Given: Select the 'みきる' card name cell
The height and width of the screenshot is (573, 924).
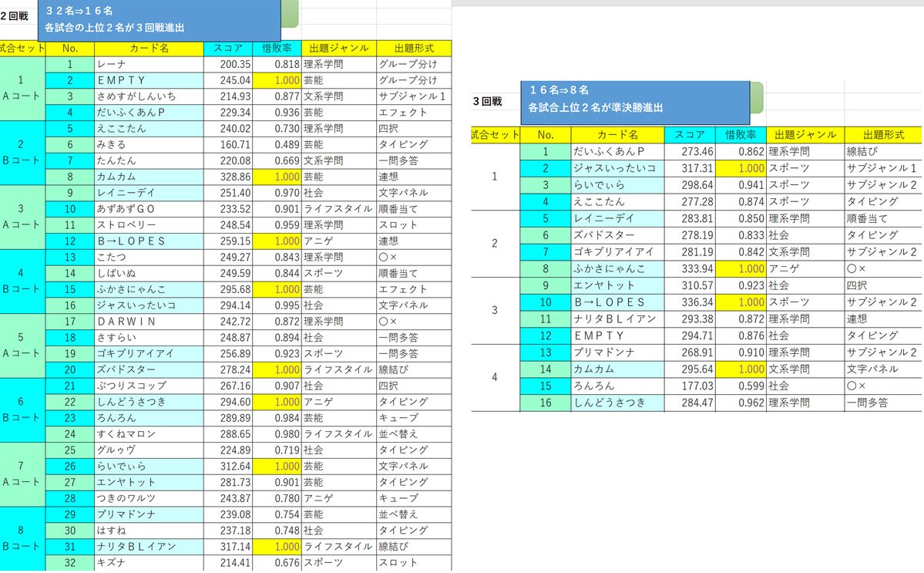Looking at the screenshot, I should coord(149,144).
